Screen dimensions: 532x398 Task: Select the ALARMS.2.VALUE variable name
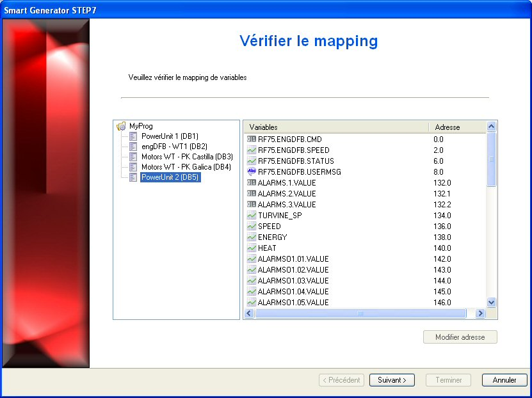click(x=287, y=194)
